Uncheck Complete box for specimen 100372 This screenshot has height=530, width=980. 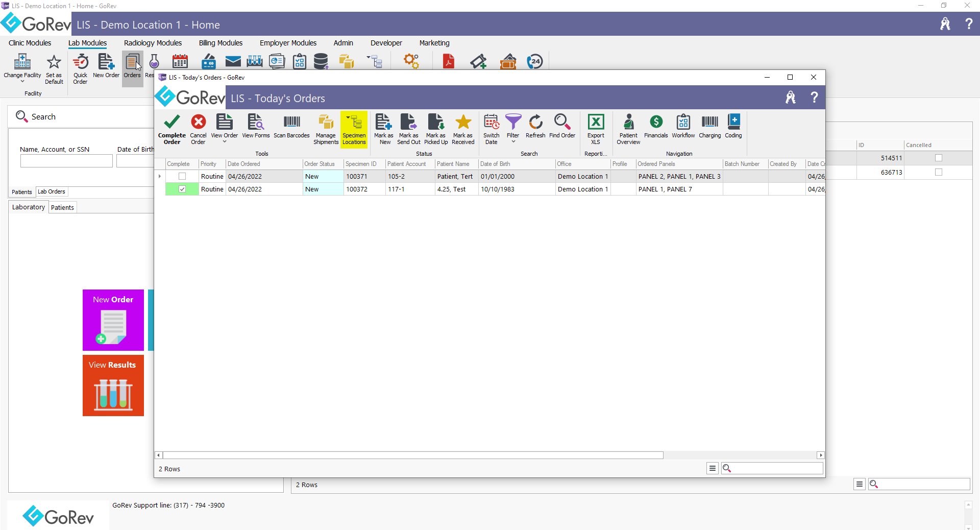pos(182,189)
